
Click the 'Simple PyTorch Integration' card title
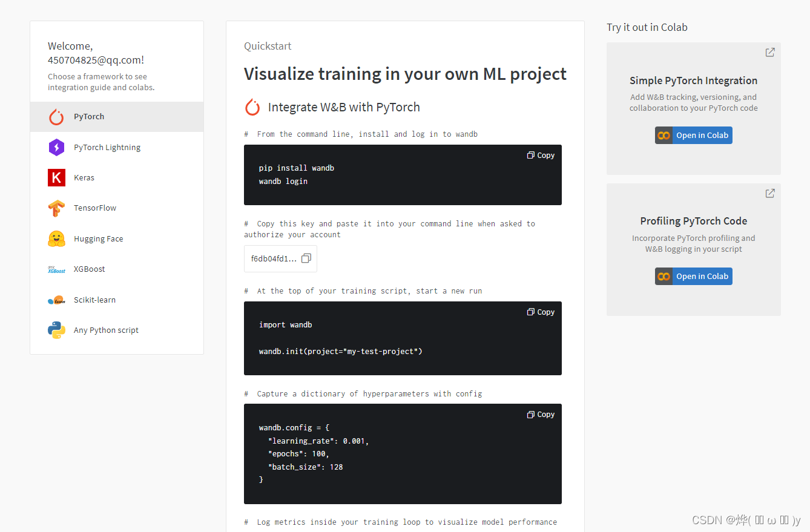(693, 80)
